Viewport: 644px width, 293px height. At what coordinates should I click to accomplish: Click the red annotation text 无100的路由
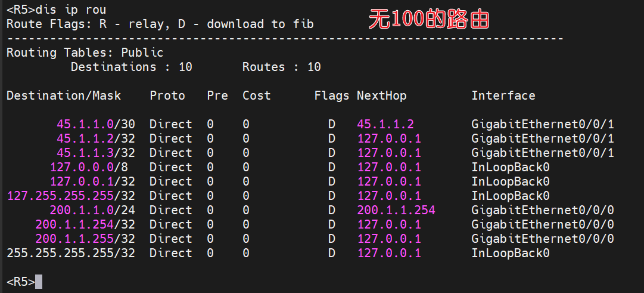pyautogui.click(x=428, y=20)
